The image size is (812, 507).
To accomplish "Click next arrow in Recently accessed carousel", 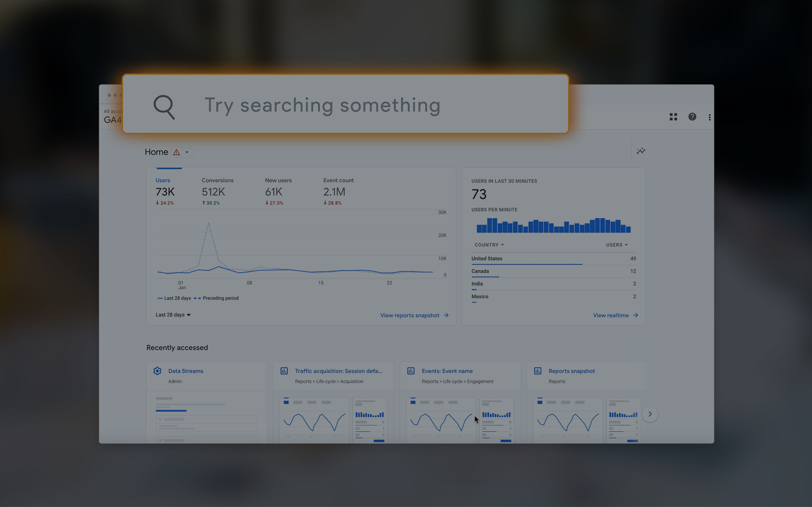I will [x=650, y=414].
